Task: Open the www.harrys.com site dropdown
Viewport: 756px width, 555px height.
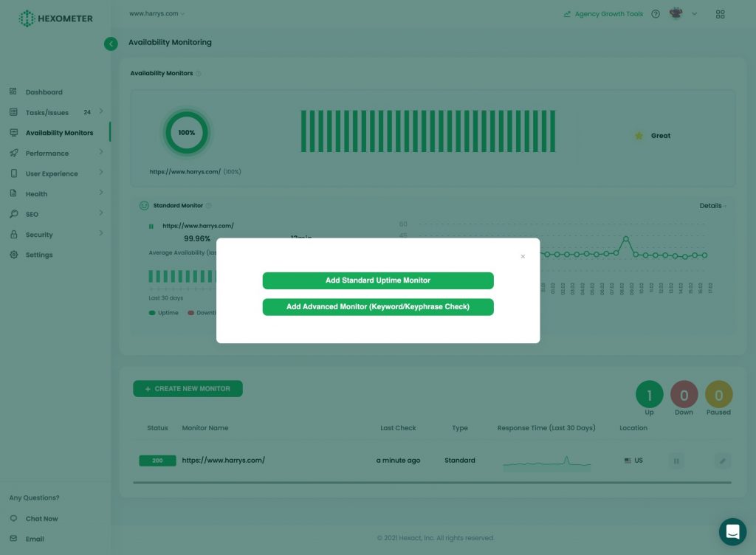Action: coord(157,13)
